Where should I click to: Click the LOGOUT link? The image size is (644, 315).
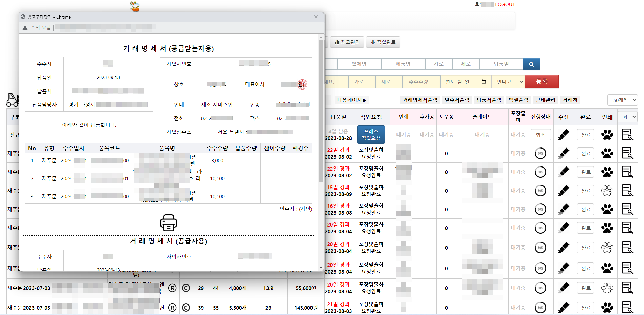(505, 4)
